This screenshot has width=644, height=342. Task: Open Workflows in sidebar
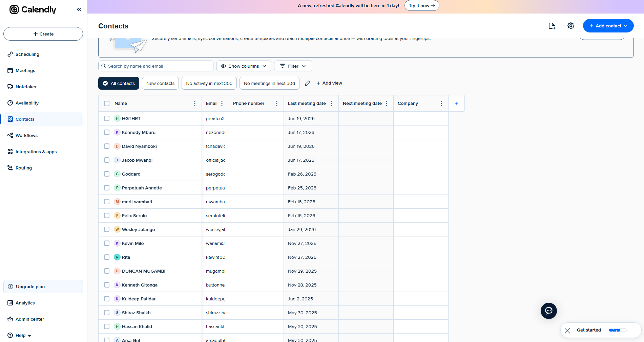43,135
